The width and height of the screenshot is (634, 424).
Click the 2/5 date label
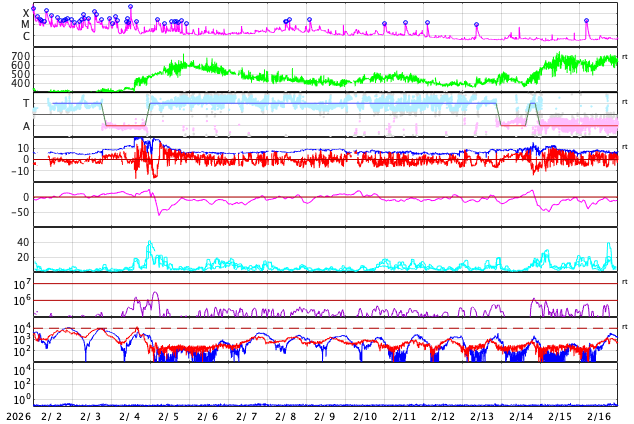coord(169,416)
